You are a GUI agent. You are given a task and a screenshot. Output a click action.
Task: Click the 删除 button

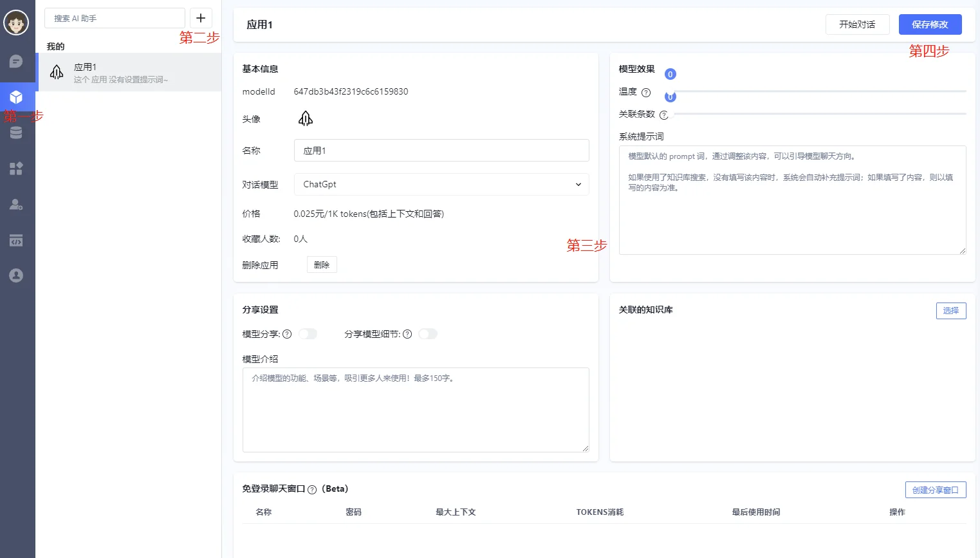coord(322,265)
